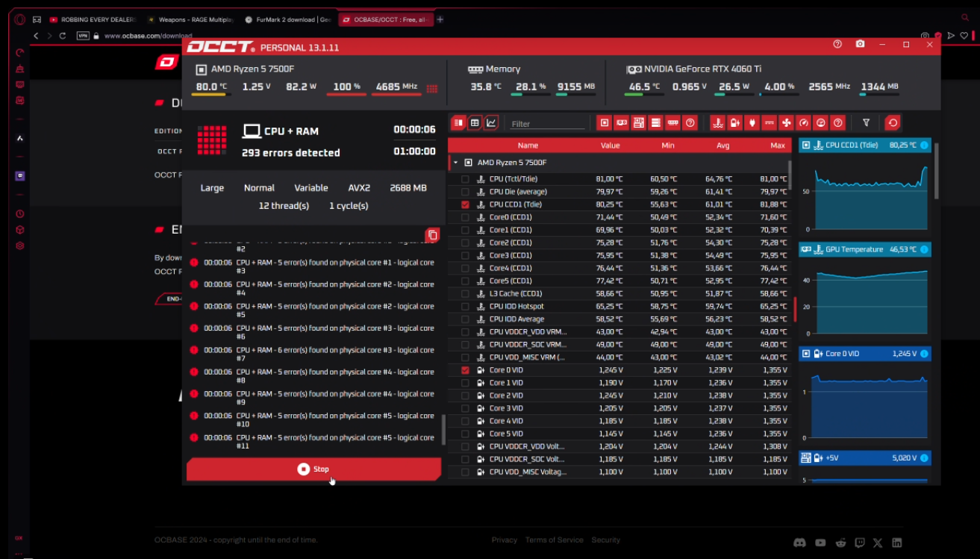Viewport: 980px width, 559px height.
Task: Check the CPU IOD Hotspot box
Action: pyautogui.click(x=466, y=306)
